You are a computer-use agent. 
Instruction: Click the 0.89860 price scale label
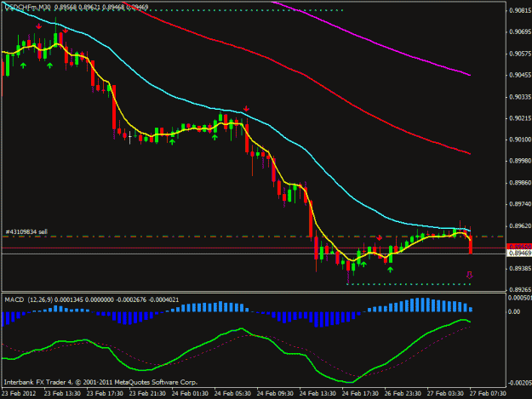tap(520, 183)
